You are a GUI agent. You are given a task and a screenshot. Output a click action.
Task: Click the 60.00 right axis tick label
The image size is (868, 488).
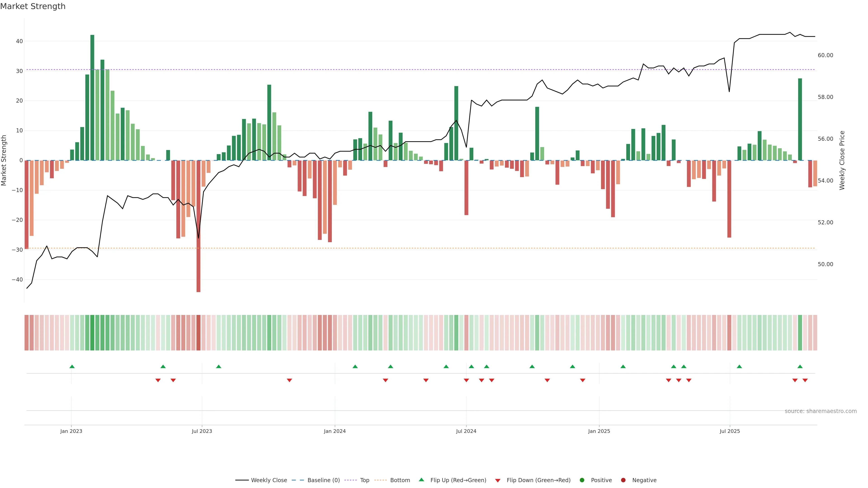click(x=825, y=55)
